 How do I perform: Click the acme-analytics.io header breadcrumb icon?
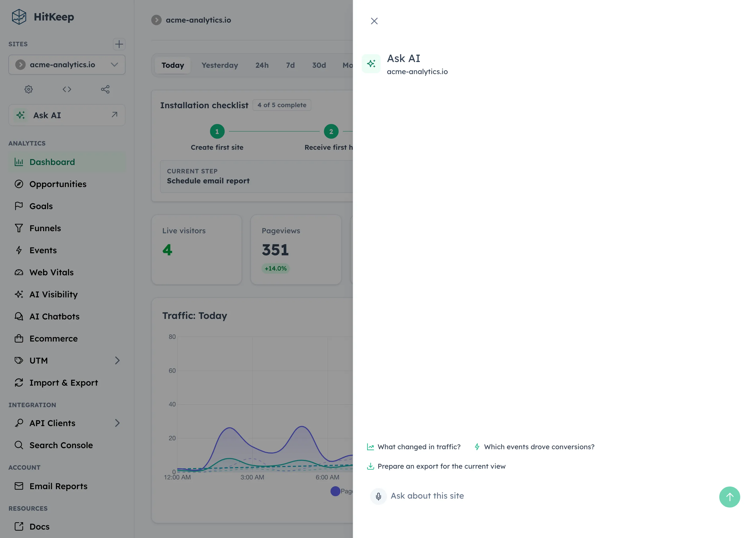(156, 20)
